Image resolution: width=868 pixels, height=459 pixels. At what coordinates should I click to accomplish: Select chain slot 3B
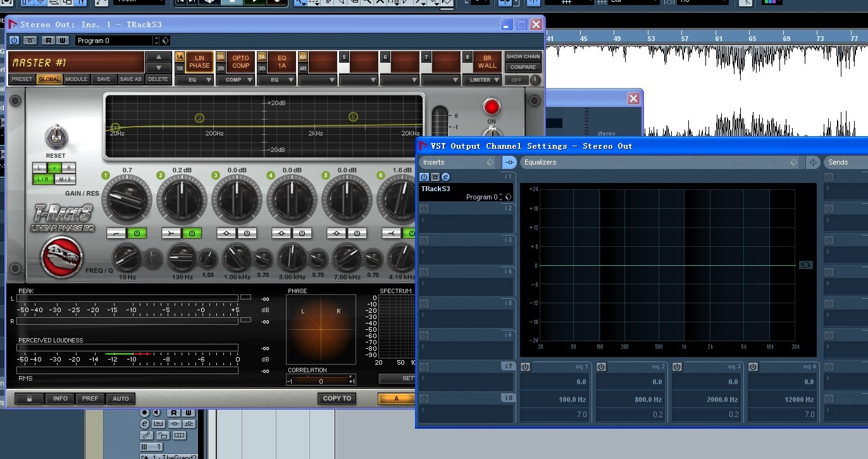tap(262, 68)
